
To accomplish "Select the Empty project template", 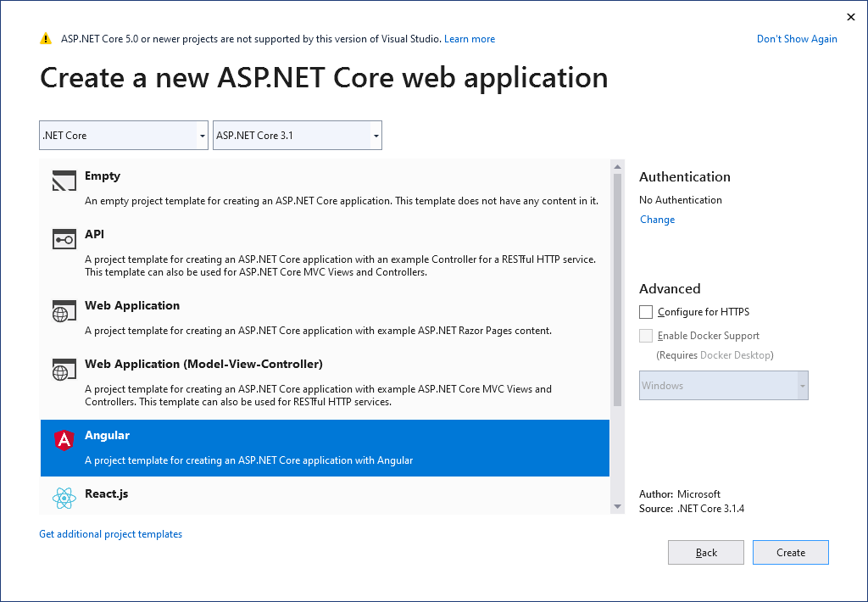I will click(x=325, y=187).
